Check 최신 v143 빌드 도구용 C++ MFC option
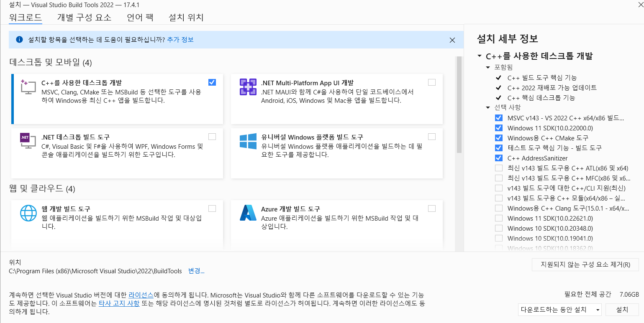The image size is (644, 323). pyautogui.click(x=498, y=178)
